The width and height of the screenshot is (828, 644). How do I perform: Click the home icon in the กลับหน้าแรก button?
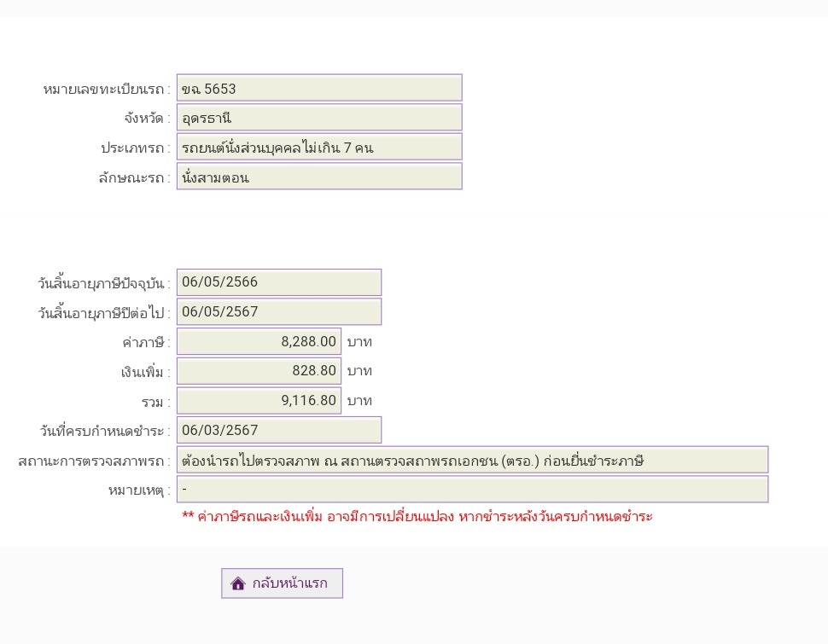[238, 583]
